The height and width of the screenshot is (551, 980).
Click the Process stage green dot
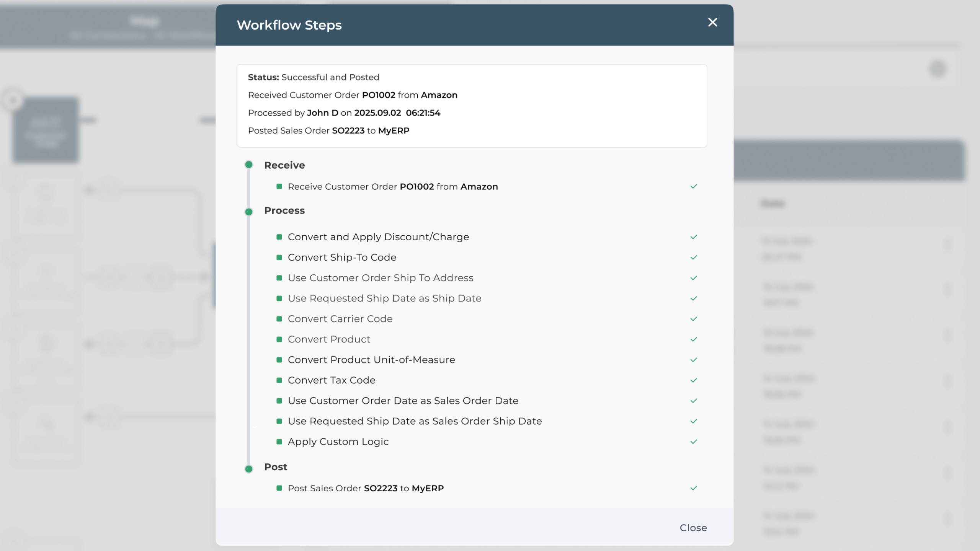pos(249,212)
